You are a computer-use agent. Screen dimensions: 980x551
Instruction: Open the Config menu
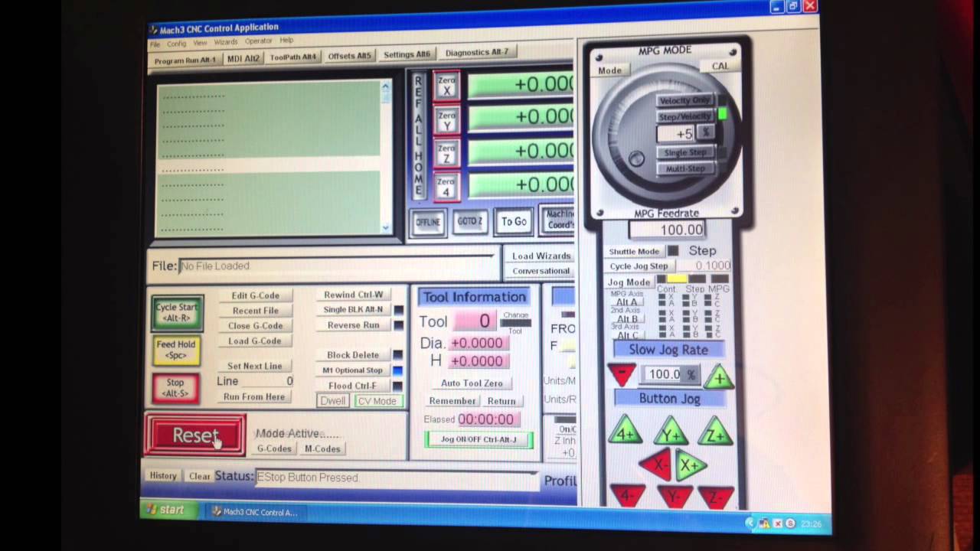click(x=177, y=44)
